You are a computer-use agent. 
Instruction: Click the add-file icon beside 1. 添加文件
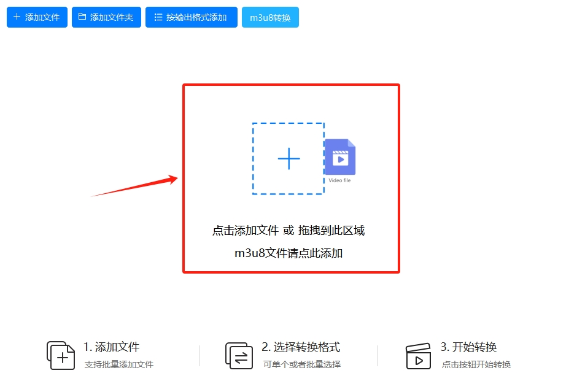pyautogui.click(x=61, y=355)
